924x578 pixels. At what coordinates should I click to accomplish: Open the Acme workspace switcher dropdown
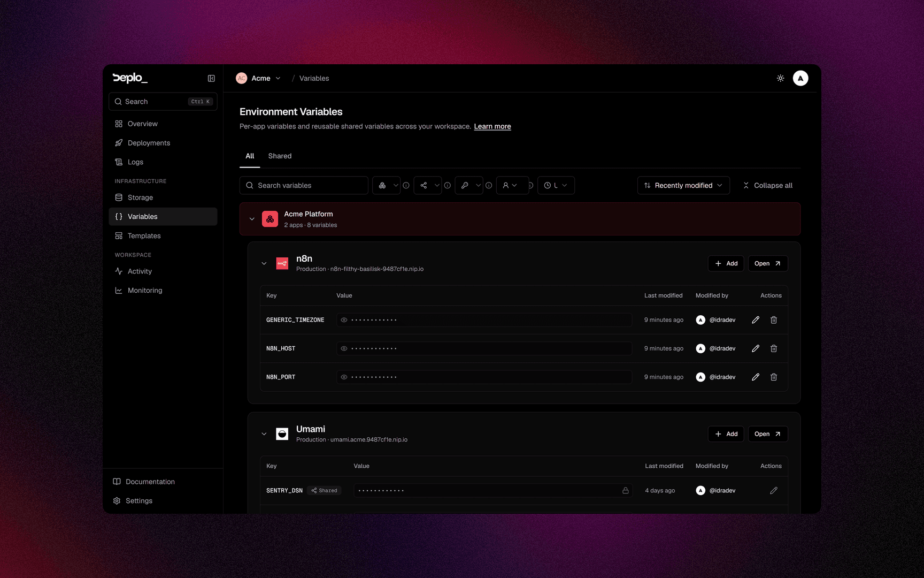(x=259, y=78)
